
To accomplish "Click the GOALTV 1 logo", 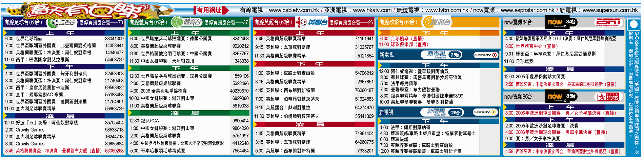I will click(x=486, y=55).
